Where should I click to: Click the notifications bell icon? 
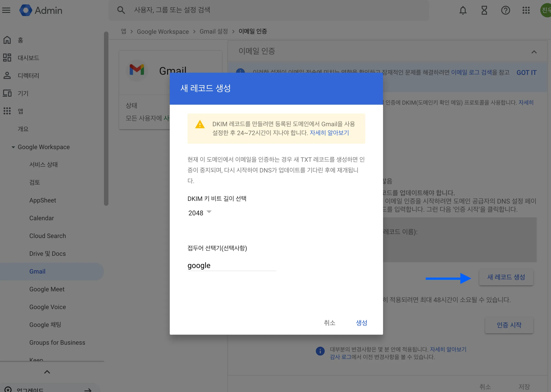click(x=463, y=10)
